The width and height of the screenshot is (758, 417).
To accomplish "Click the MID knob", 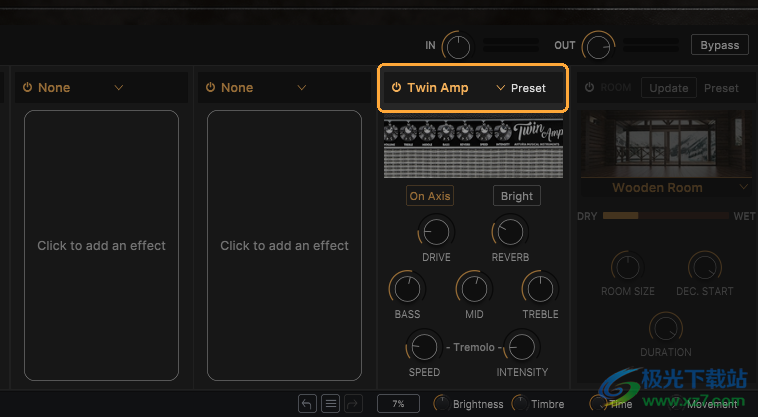I will [474, 288].
